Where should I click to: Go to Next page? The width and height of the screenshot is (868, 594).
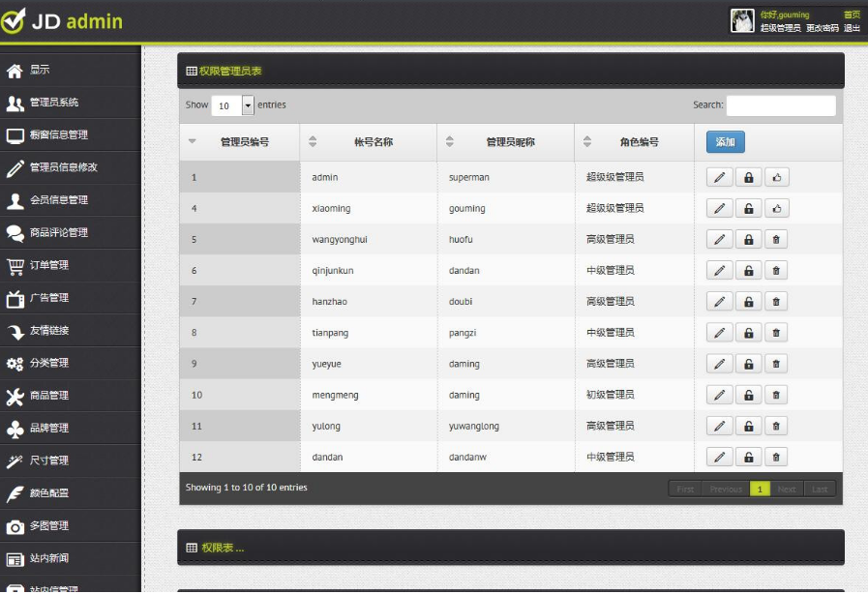click(x=787, y=489)
